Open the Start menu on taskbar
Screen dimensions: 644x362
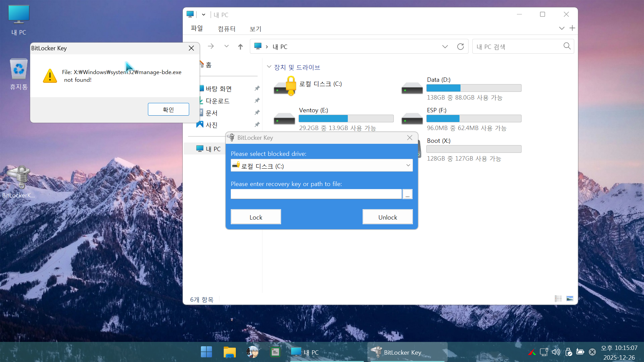point(206,352)
